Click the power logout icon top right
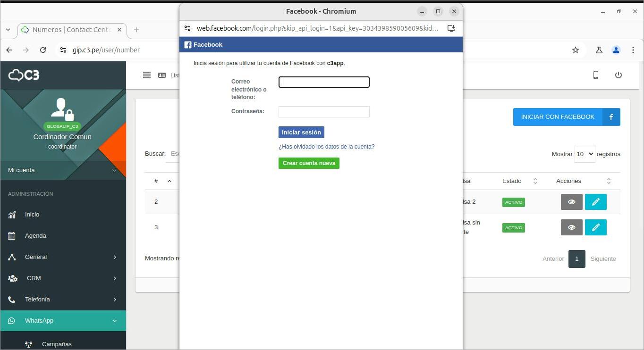The width and height of the screenshot is (644, 350). [619, 75]
